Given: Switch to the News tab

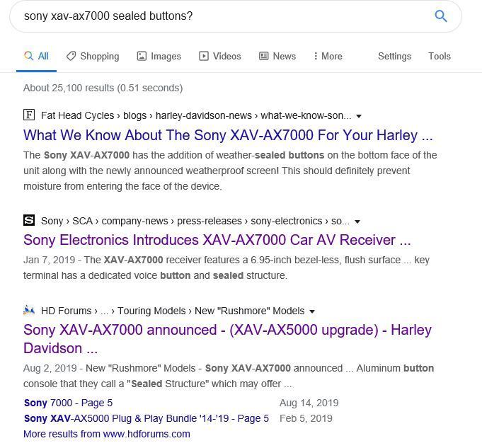Looking at the screenshot, I should point(277,56).
